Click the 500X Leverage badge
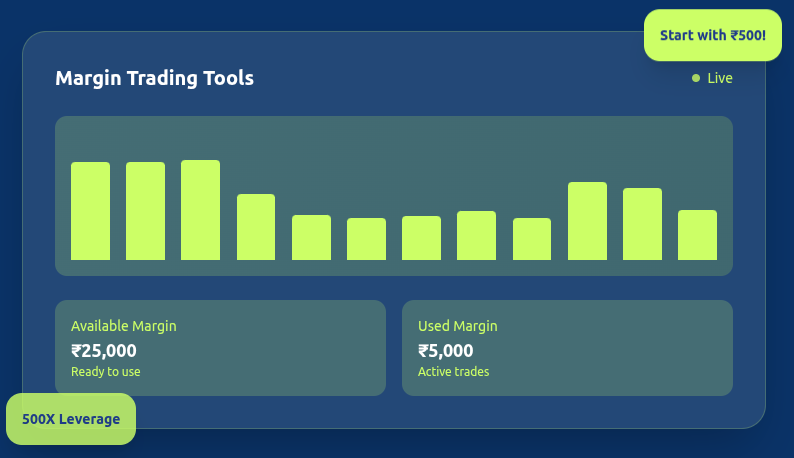 [x=71, y=419]
